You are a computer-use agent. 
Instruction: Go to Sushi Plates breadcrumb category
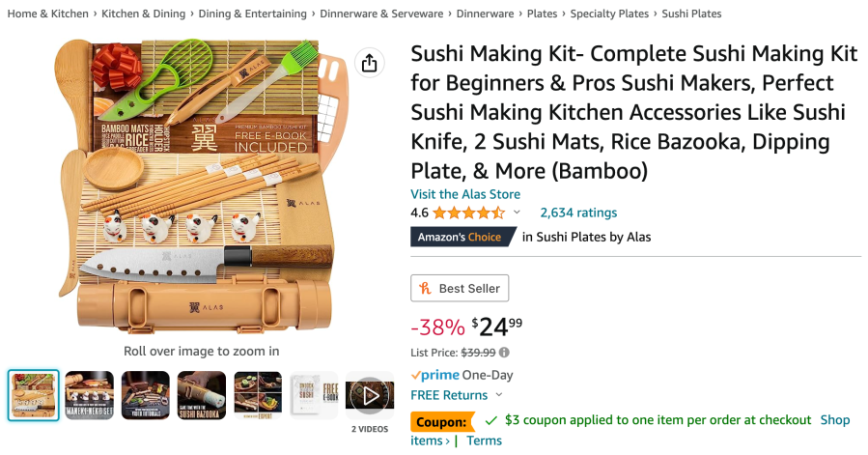pos(691,14)
